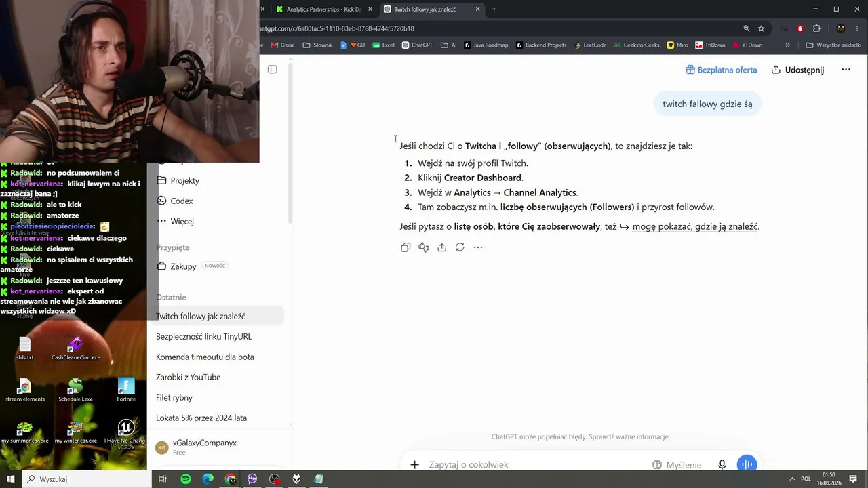This screenshot has height=488, width=868.
Task: Open Task View on the taskbar
Action: (x=163, y=479)
